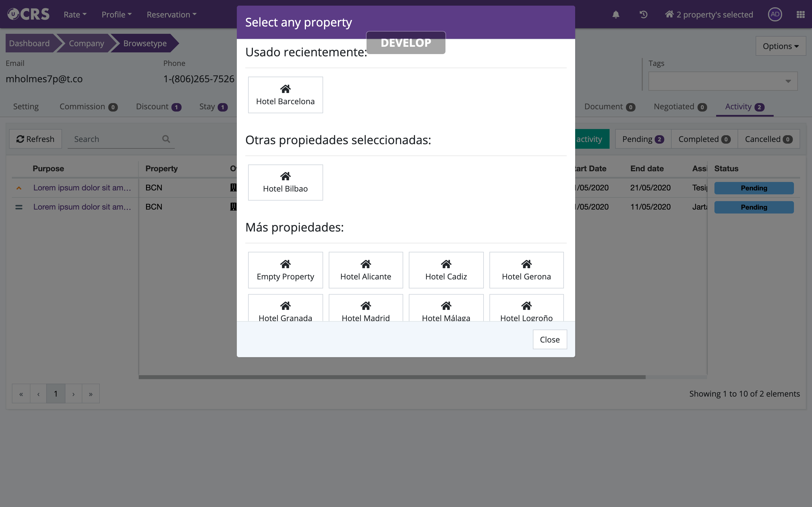
Task: Expand the Options dropdown
Action: [780, 46]
